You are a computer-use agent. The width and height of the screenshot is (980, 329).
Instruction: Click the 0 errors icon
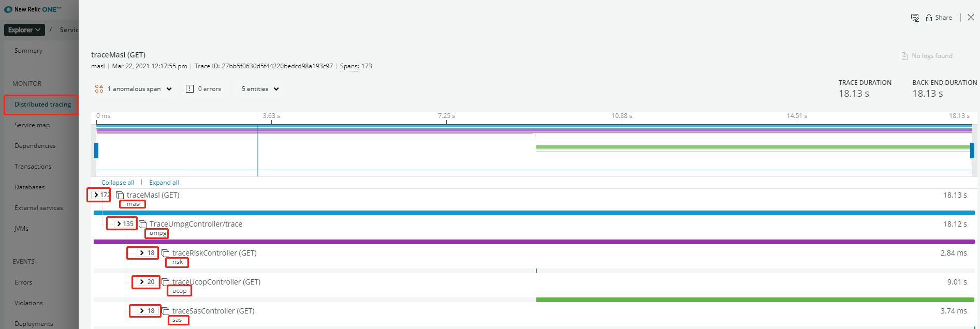tap(189, 89)
